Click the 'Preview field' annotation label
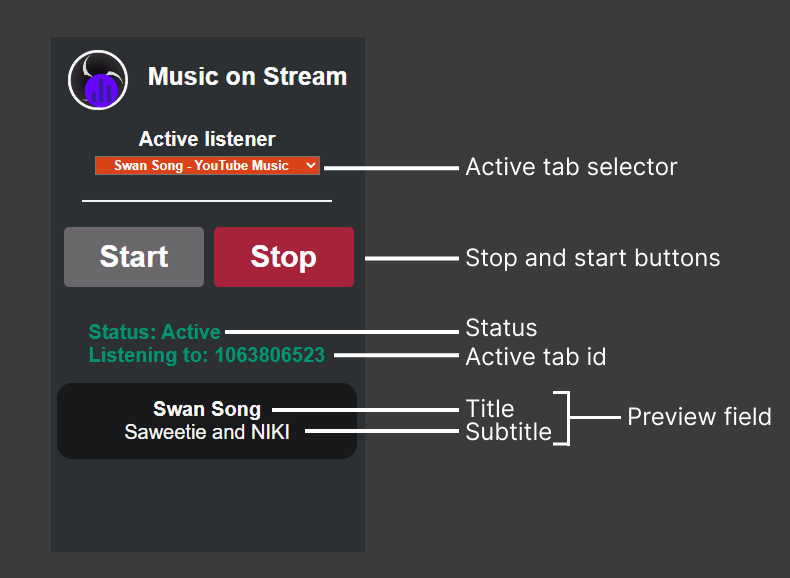Screen dimensions: 790x578 point(699,417)
